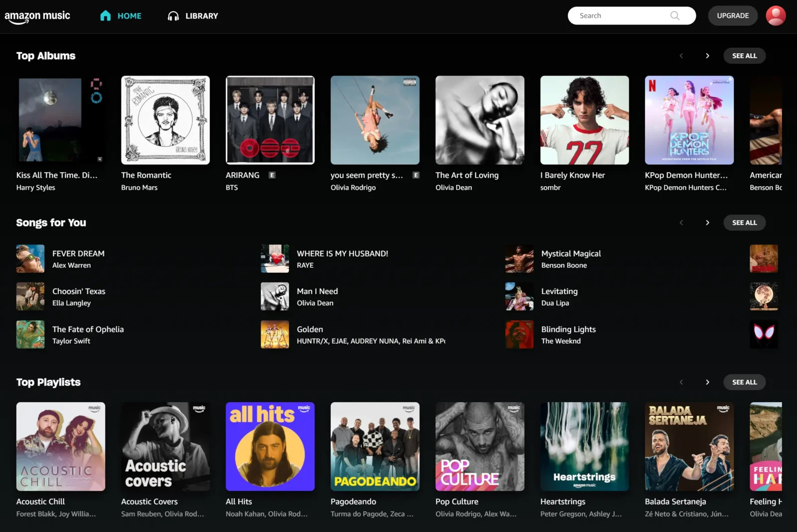Click the Alex Warren artist name
This screenshot has width=797, height=532.
[72, 265]
